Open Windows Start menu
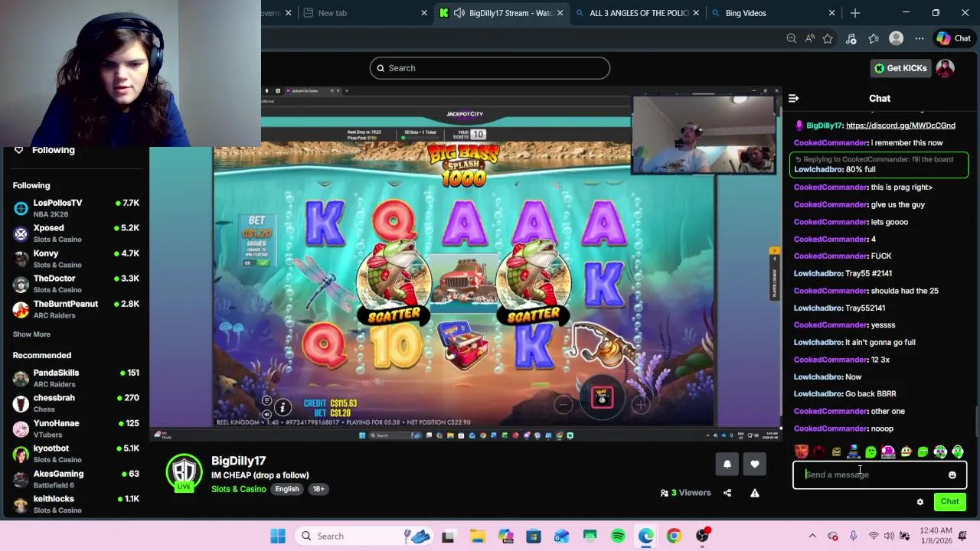980x551 pixels. 278,536
